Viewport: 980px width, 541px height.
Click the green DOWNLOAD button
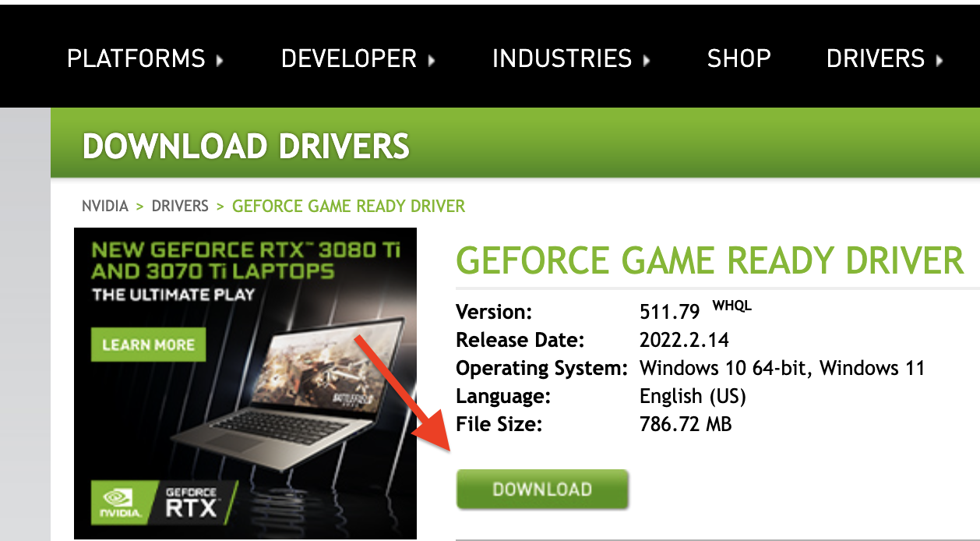click(x=542, y=490)
